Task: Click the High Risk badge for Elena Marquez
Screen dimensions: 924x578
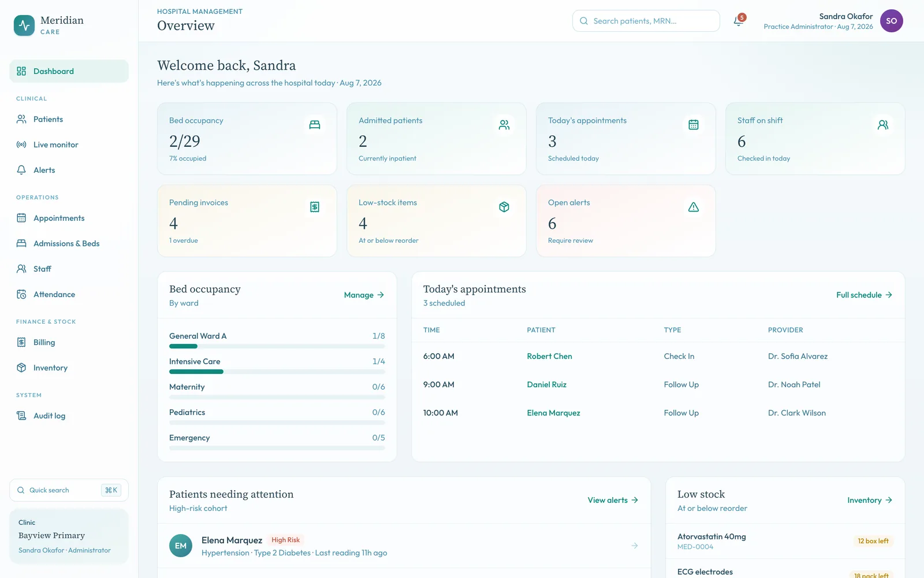Action: tap(286, 540)
